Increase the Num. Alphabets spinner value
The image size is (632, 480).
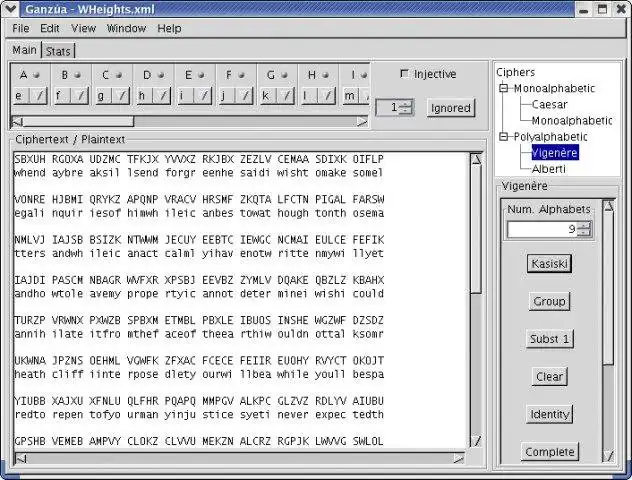(x=584, y=226)
